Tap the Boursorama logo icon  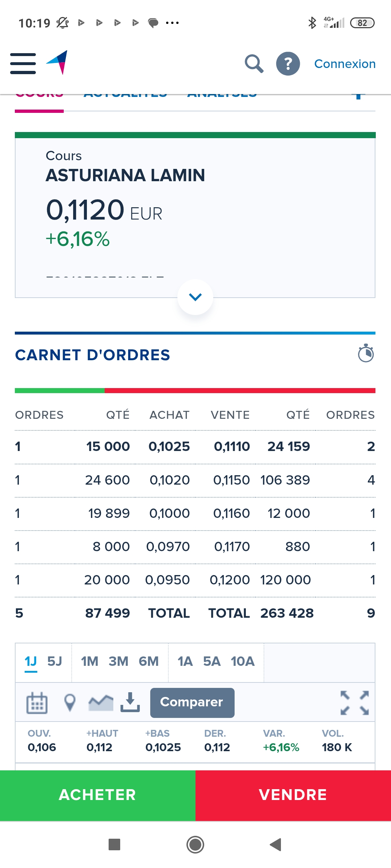coord(58,62)
